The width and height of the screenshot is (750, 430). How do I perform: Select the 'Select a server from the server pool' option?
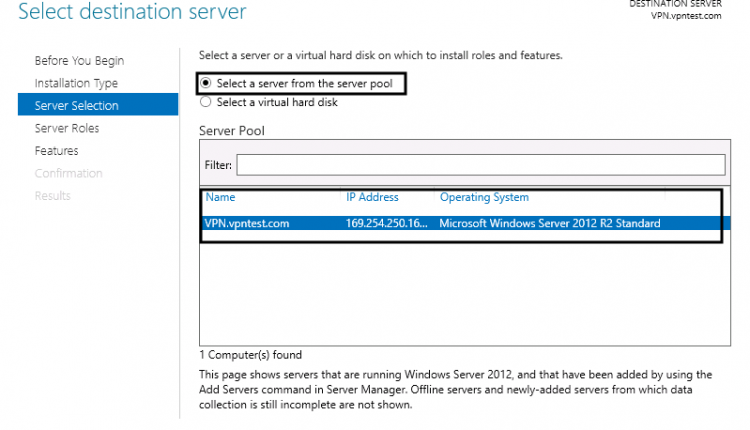[x=206, y=84]
